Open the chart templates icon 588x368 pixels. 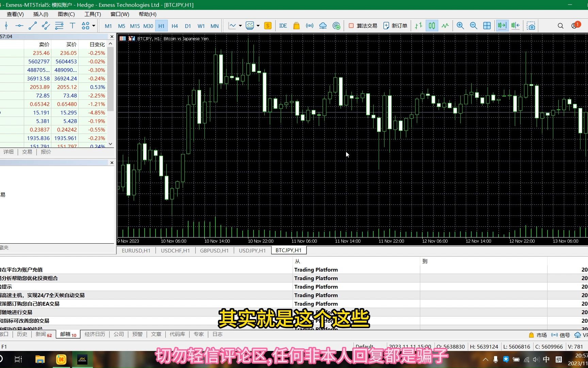coord(250,26)
